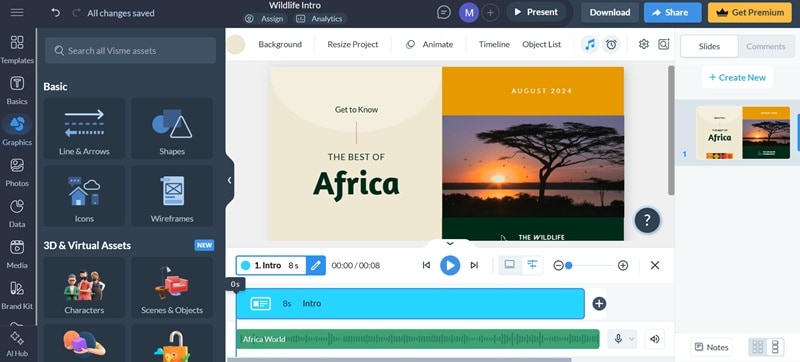Open the help question mark button
The height and width of the screenshot is (362, 800).
point(647,220)
